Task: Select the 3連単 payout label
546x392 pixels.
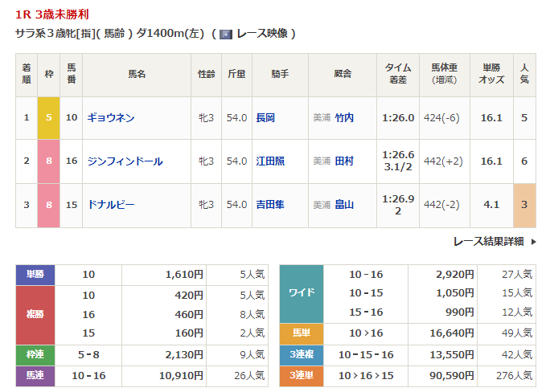Action: (x=301, y=374)
